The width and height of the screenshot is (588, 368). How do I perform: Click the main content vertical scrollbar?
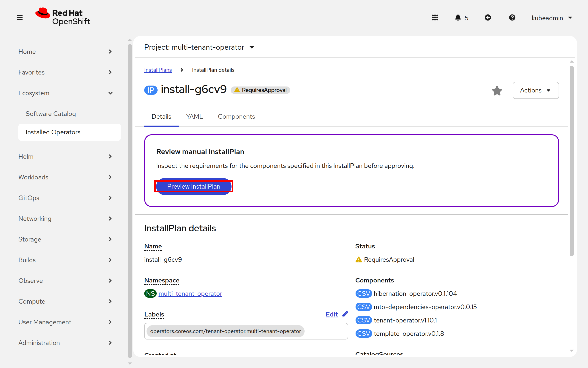571,161
